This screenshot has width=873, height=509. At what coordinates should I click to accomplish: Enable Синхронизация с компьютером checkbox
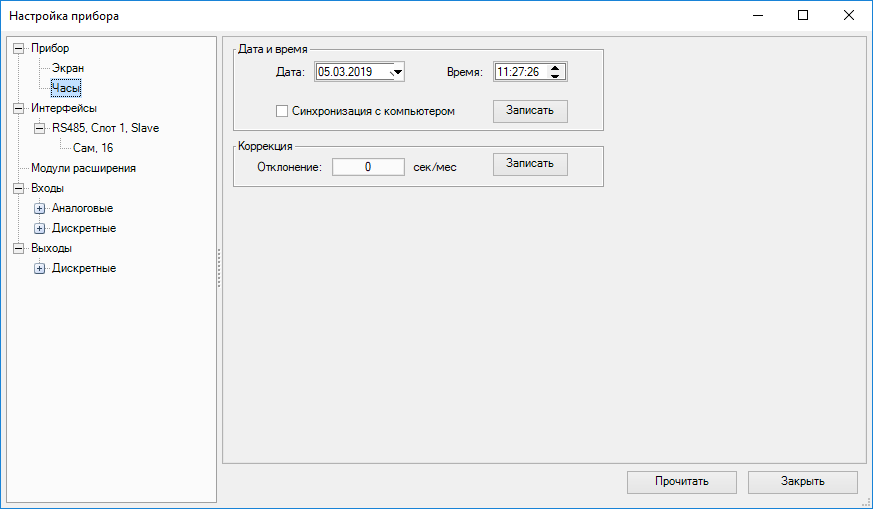(282, 111)
